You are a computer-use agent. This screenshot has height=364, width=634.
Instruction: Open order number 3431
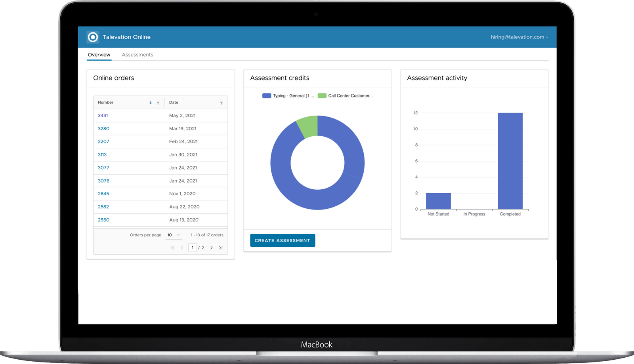pos(103,116)
